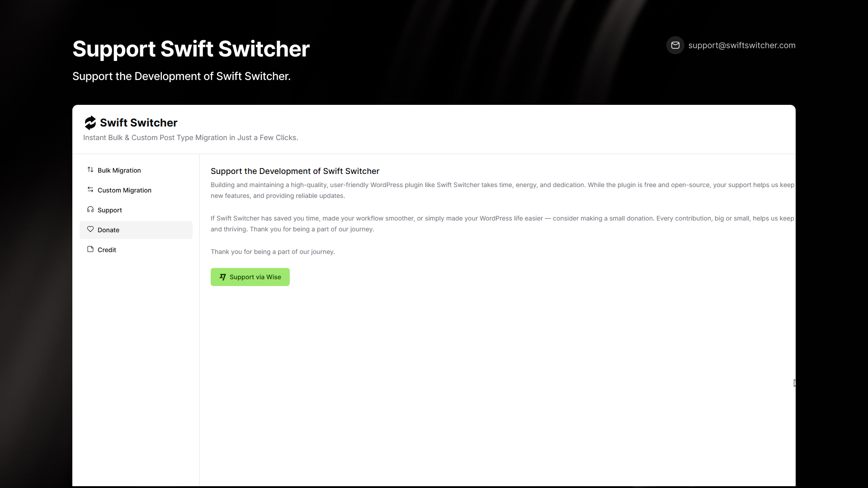Click the envelope mail icon in header
This screenshot has height=488, width=868.
pos(675,45)
